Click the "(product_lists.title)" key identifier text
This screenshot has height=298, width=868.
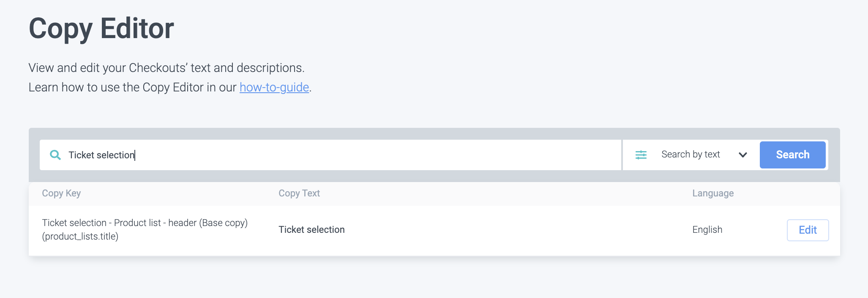tap(80, 236)
